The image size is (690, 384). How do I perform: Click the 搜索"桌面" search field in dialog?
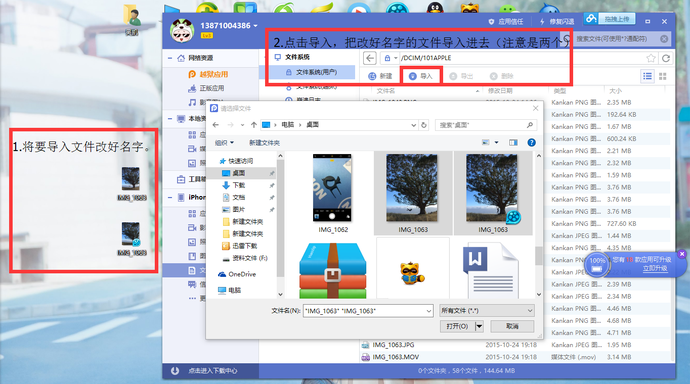coord(486,125)
